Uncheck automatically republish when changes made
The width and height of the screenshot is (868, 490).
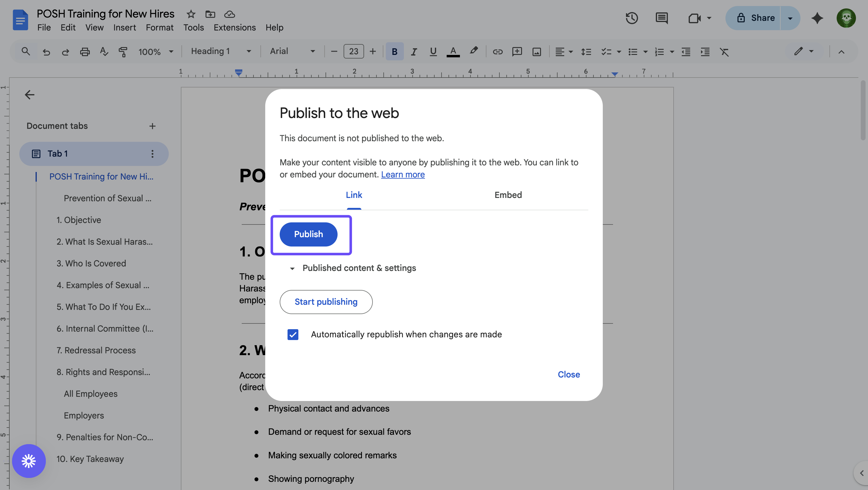tap(293, 335)
